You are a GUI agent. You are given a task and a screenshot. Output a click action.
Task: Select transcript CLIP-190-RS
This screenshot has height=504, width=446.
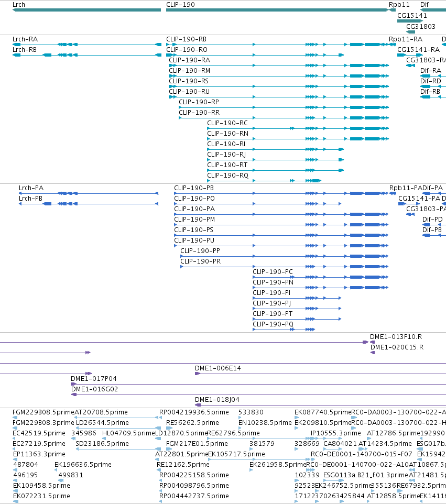189,81
